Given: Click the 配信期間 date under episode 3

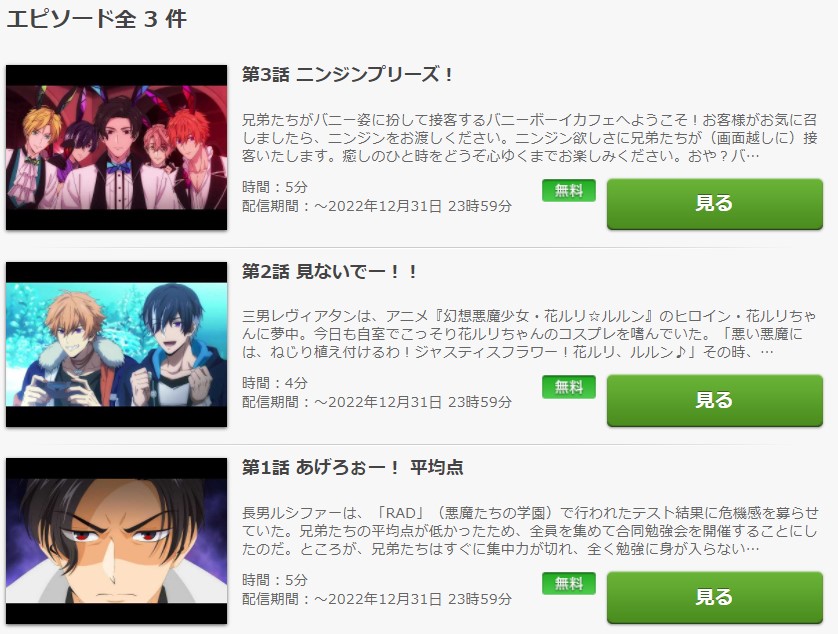Looking at the screenshot, I should point(377,206).
